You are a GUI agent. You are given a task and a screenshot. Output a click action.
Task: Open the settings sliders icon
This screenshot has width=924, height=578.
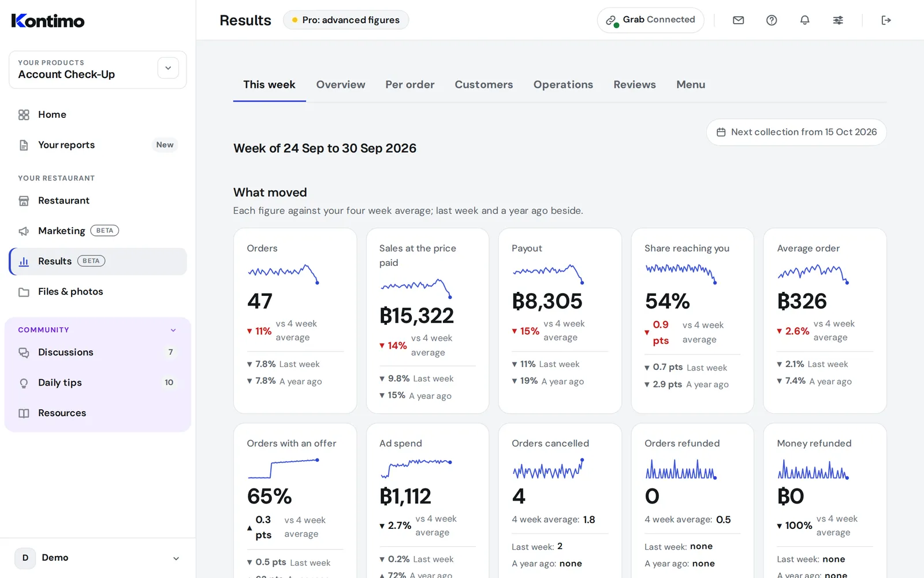pos(838,20)
